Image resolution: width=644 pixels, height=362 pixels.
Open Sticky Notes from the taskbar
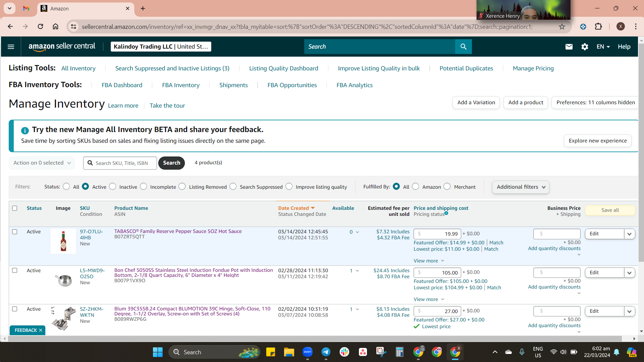click(271, 352)
